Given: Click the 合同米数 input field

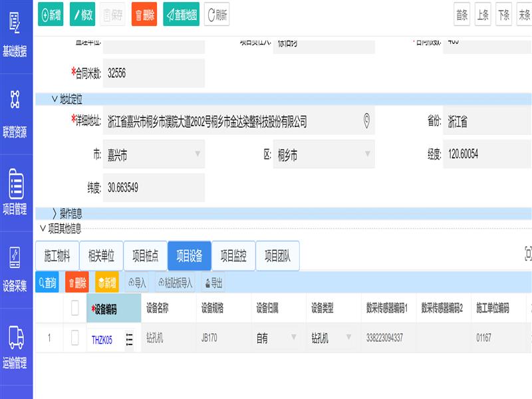Looking at the screenshot, I should [154, 74].
